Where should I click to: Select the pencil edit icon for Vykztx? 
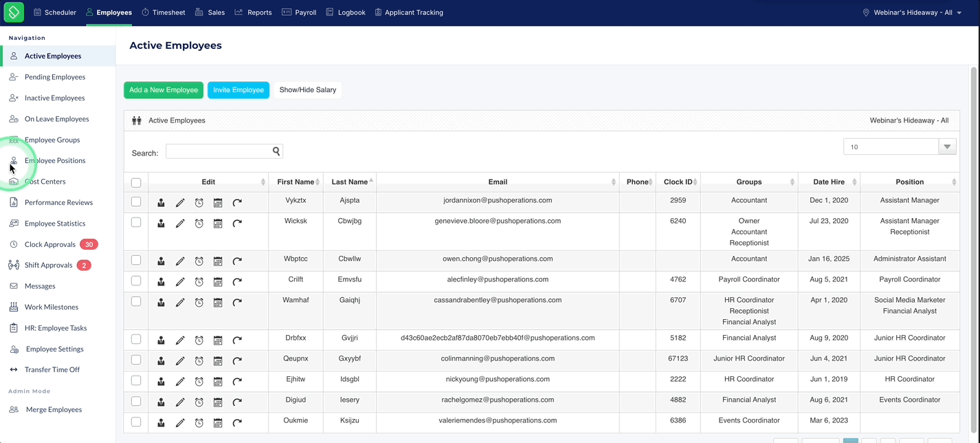[x=180, y=202]
